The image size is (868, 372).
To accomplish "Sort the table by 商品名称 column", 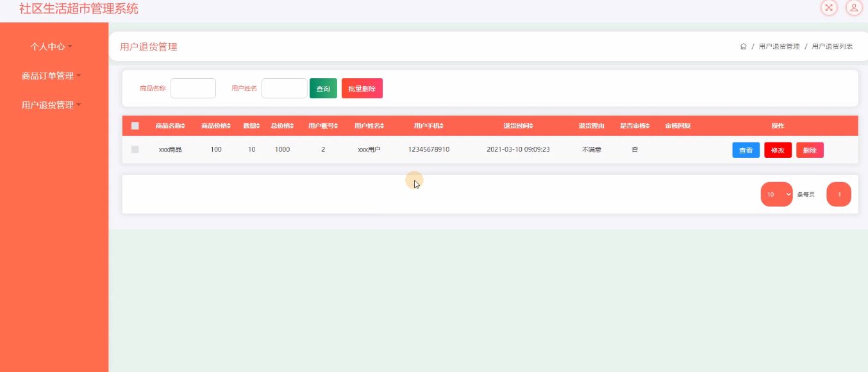I will point(170,126).
